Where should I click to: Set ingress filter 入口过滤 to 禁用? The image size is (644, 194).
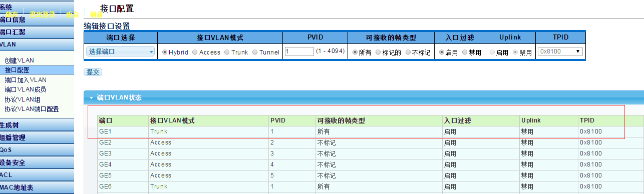click(x=465, y=52)
